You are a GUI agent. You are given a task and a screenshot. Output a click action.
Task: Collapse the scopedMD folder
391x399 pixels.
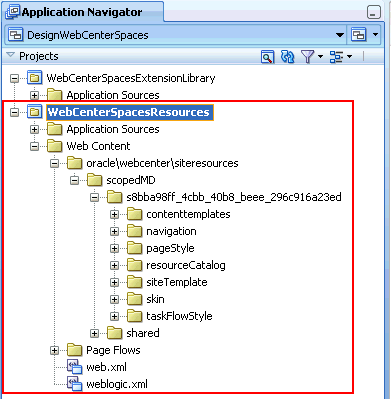click(x=74, y=180)
